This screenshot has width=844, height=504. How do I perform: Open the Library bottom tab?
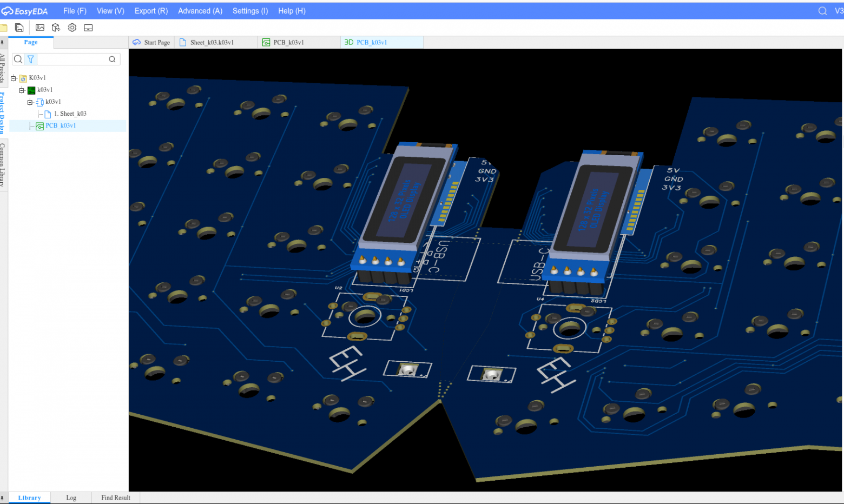(29, 498)
